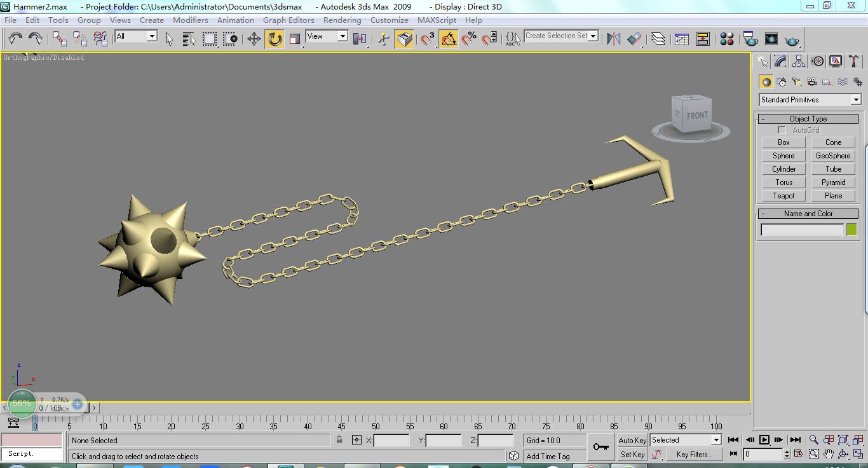Open the Graph Editors menu
This screenshot has width=868, height=468.
(x=288, y=20)
